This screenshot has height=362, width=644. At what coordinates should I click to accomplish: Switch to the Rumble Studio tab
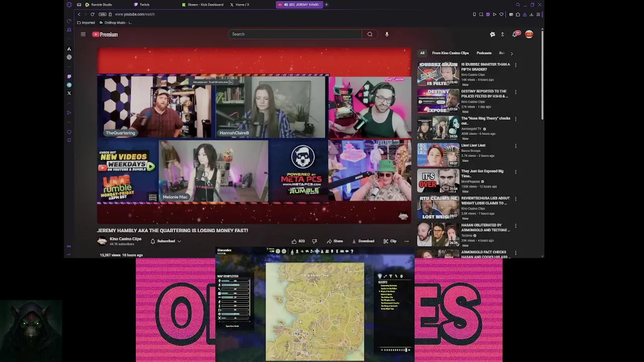(99, 5)
